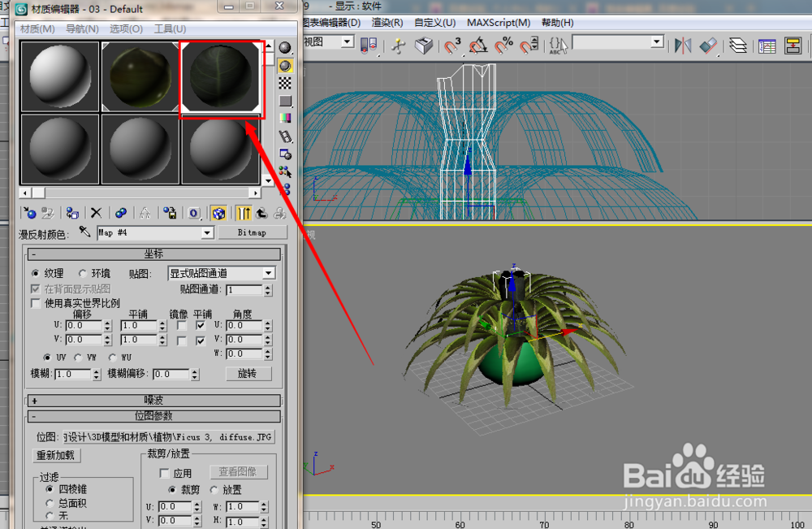Assign material to selection icon

[x=72, y=213]
